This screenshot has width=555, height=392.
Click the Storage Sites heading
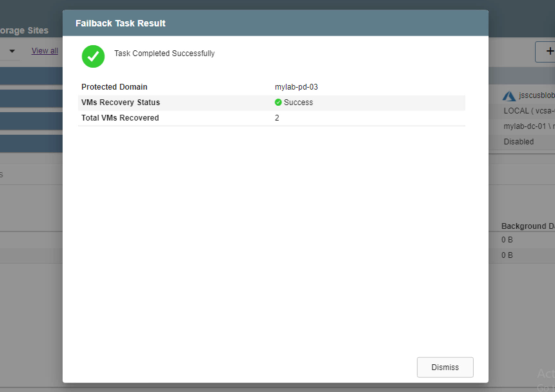click(x=24, y=30)
